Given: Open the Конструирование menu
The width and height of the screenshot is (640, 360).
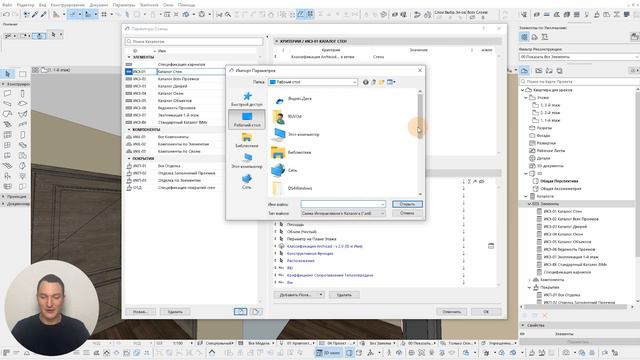Looking at the screenshot, I should click(68, 5).
